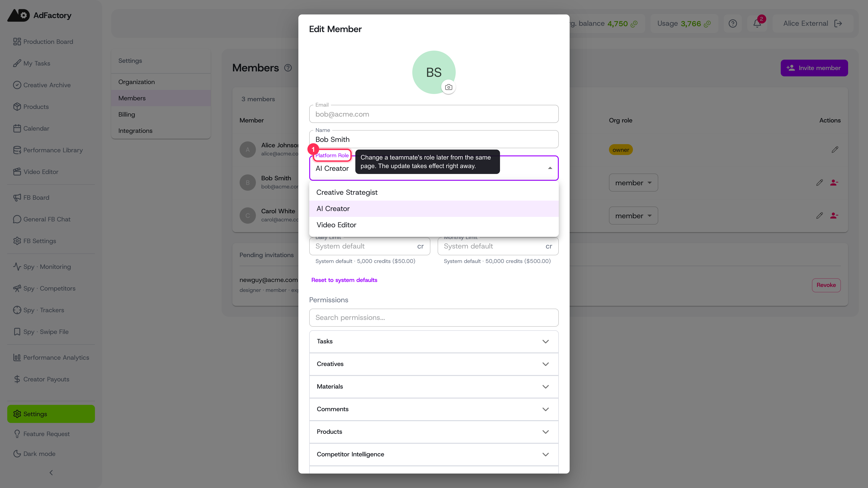Screen dimensions: 868x488
Task: Remove Bob Smith with the remove-user icon
Action: pos(834,183)
